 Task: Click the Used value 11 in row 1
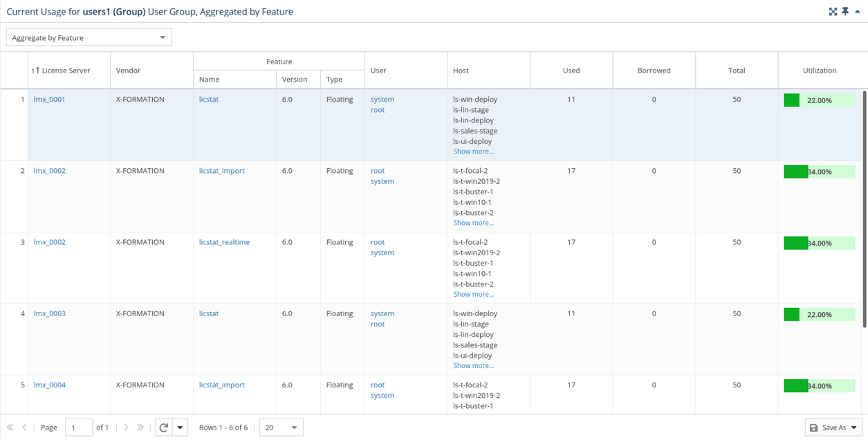tap(571, 100)
